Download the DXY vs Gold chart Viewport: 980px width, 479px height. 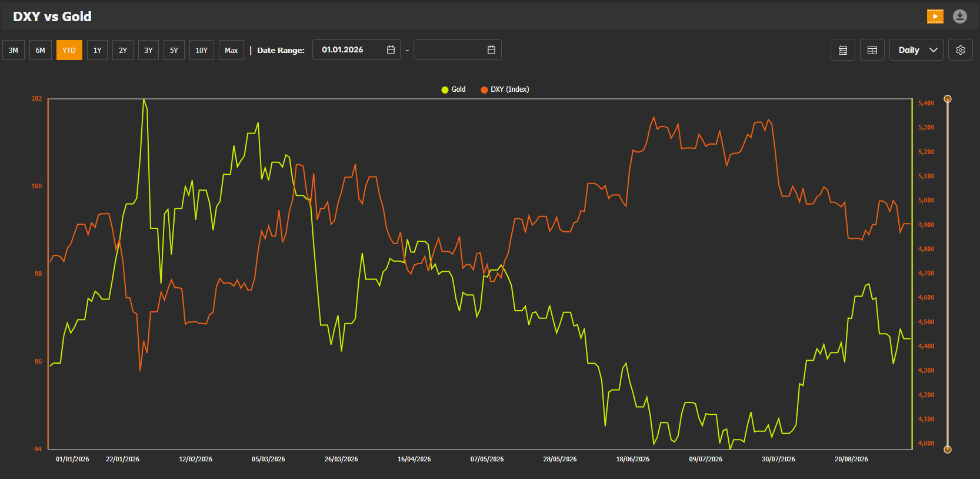click(960, 16)
